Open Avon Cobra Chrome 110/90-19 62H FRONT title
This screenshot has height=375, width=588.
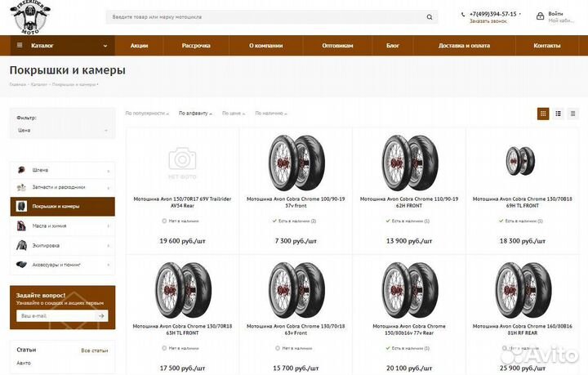(x=409, y=202)
